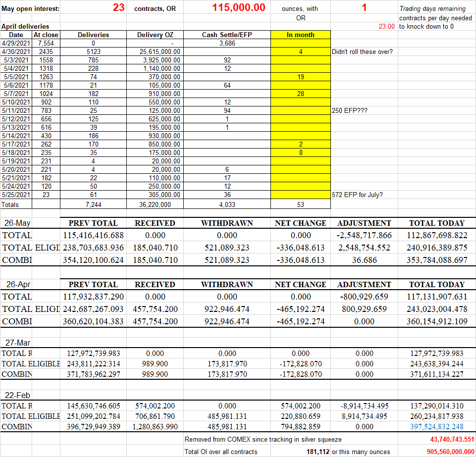Viewport: 476px width, 457px height.
Task: Click the 22-Feb section date label
Action: pyautogui.click(x=17, y=395)
